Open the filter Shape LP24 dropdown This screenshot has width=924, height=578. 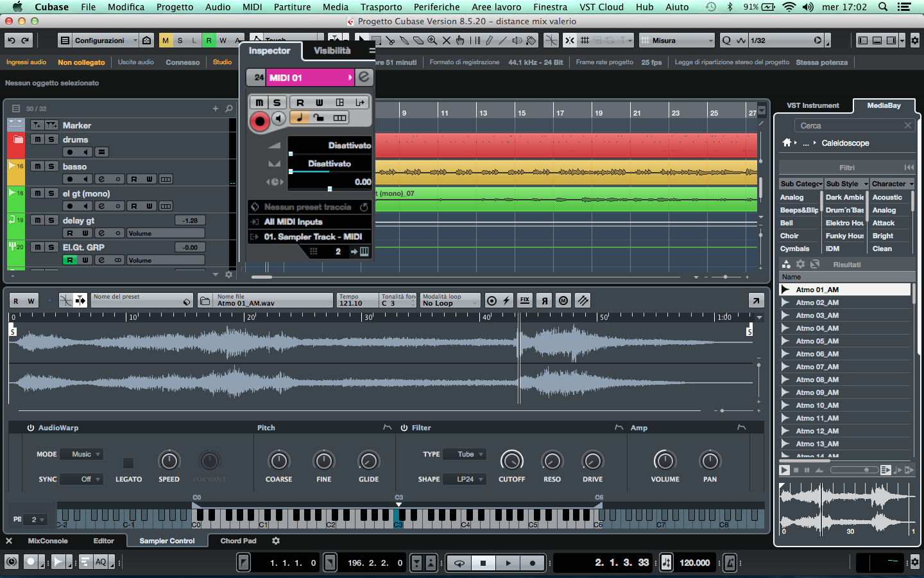click(x=465, y=479)
